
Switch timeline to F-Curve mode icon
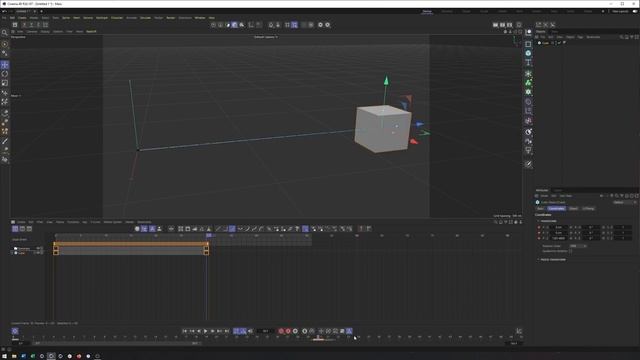pos(22,229)
